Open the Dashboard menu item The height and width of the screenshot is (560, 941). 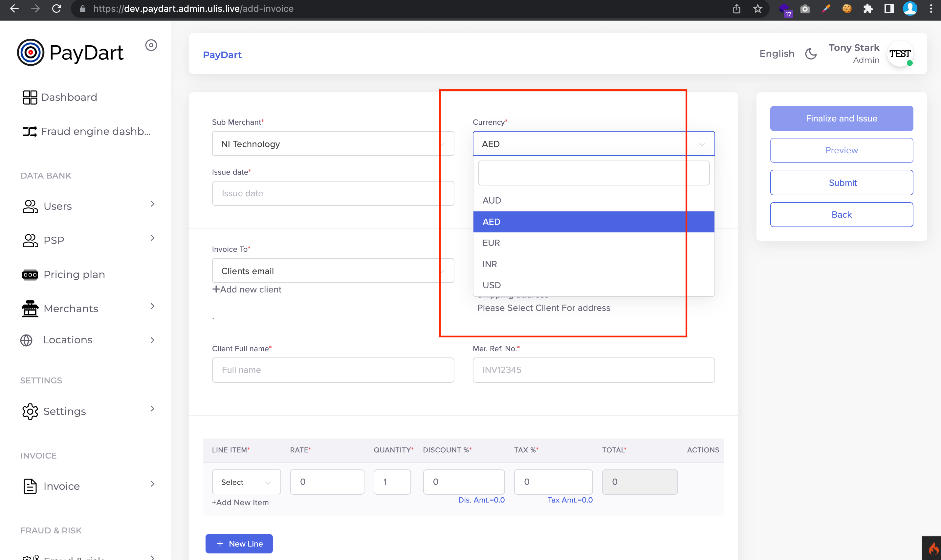pyautogui.click(x=69, y=97)
